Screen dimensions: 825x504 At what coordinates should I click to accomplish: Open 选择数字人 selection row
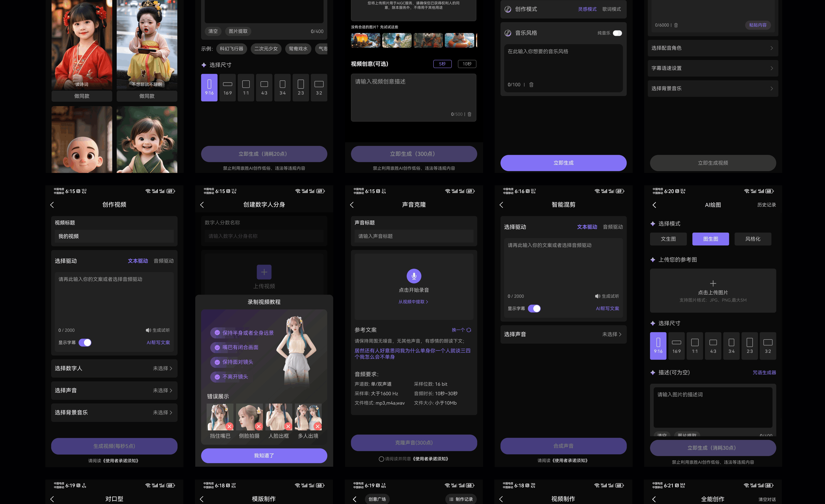pos(114,368)
